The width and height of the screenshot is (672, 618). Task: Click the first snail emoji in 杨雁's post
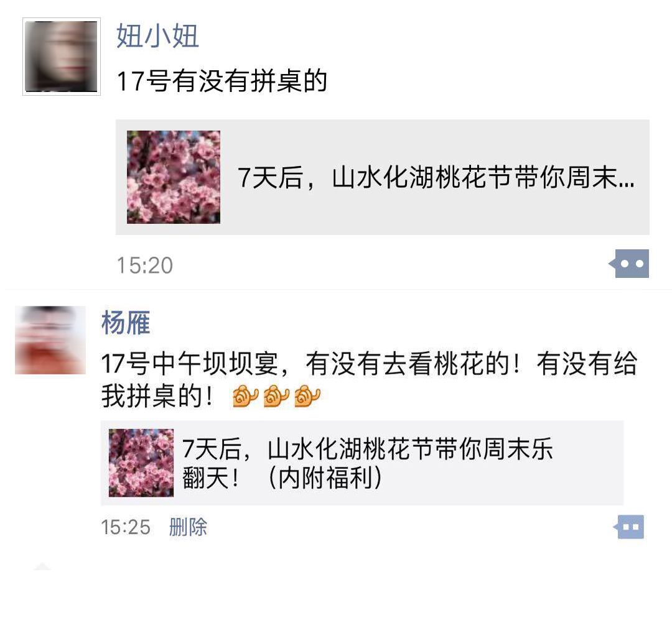tap(245, 395)
